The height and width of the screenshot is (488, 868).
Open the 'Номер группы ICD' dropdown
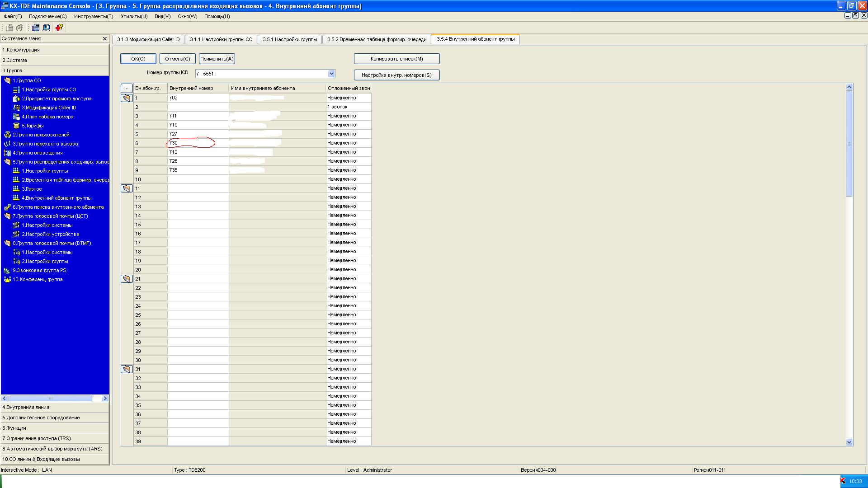click(331, 74)
